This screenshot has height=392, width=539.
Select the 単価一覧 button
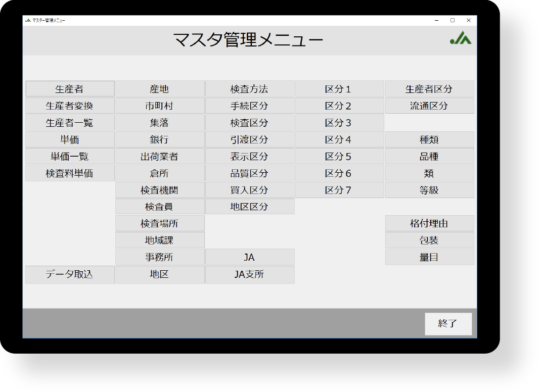(x=70, y=157)
